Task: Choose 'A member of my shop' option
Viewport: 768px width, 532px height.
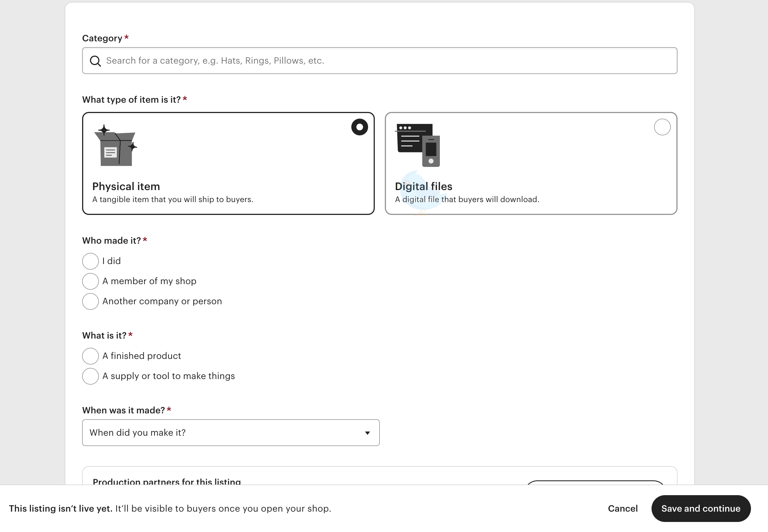Action: 90,281
